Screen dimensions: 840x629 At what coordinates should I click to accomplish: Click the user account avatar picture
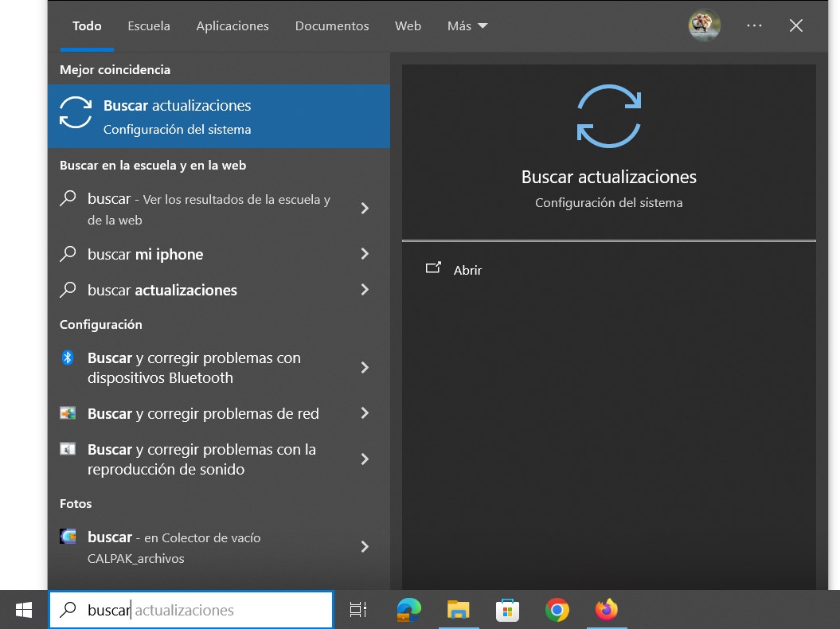click(x=704, y=25)
